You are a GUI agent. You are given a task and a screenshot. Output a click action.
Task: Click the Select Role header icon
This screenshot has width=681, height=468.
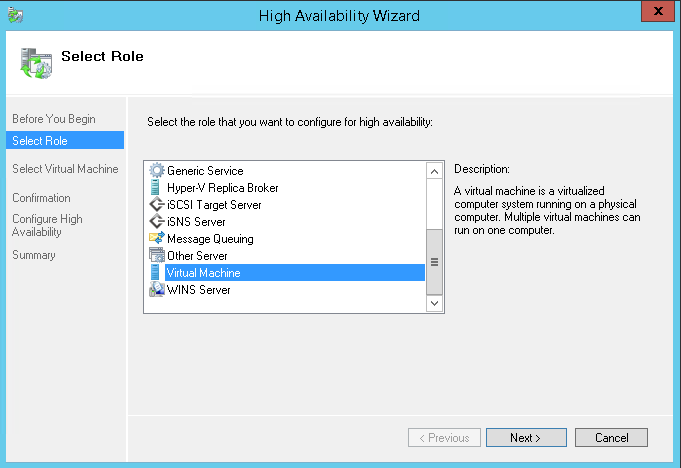[x=36, y=63]
